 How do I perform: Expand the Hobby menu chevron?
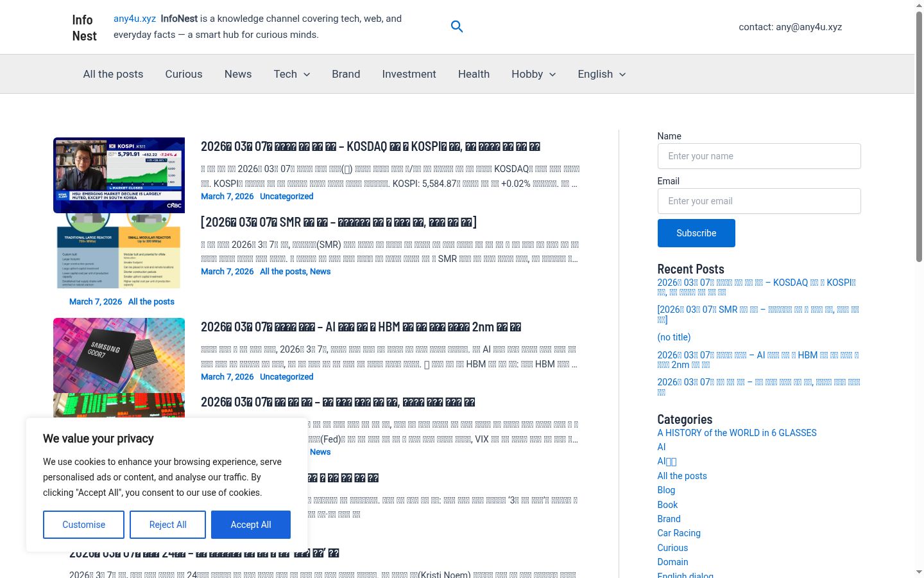pyautogui.click(x=552, y=74)
